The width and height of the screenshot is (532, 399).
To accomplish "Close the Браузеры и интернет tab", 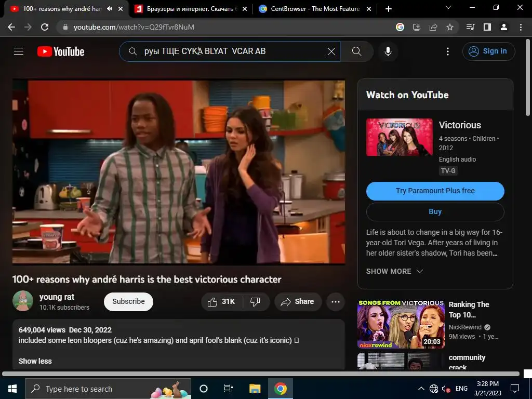I will click(245, 9).
